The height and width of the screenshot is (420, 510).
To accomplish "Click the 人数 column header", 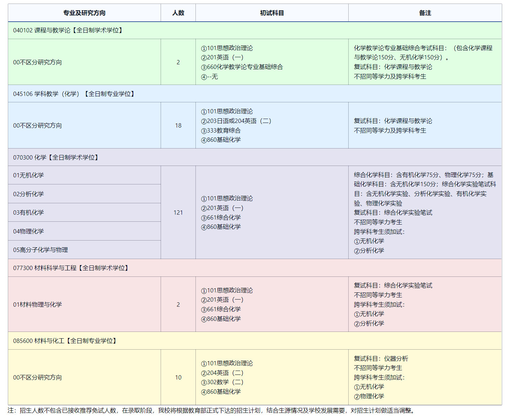I will (x=178, y=13).
